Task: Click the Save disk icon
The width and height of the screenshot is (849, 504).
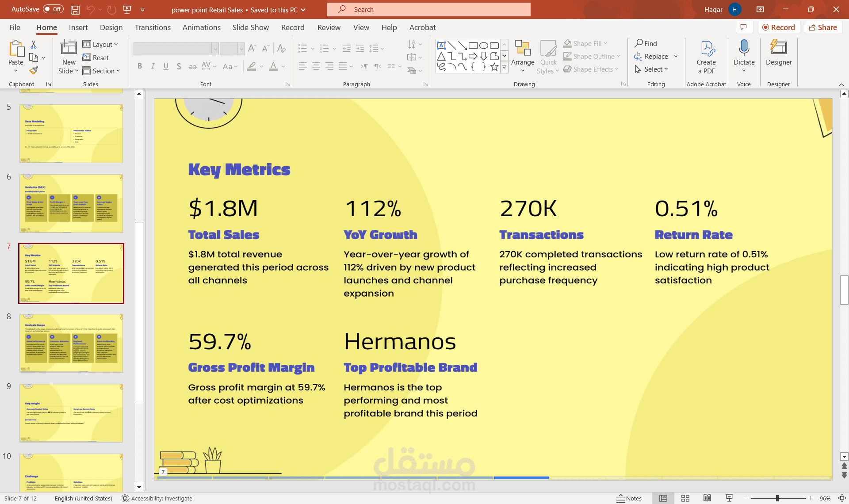Action: click(x=75, y=9)
